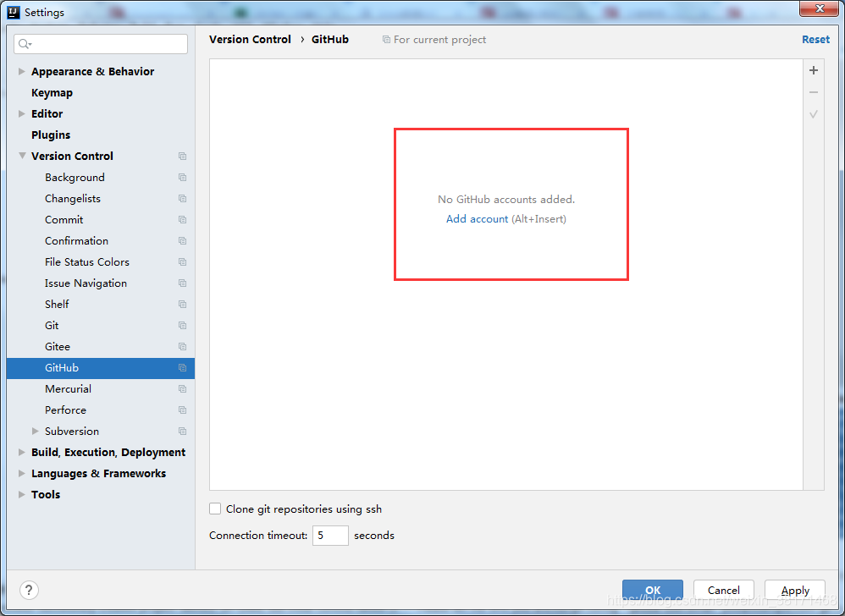
Task: Click the search magnifier icon in settings
Action: 25,44
